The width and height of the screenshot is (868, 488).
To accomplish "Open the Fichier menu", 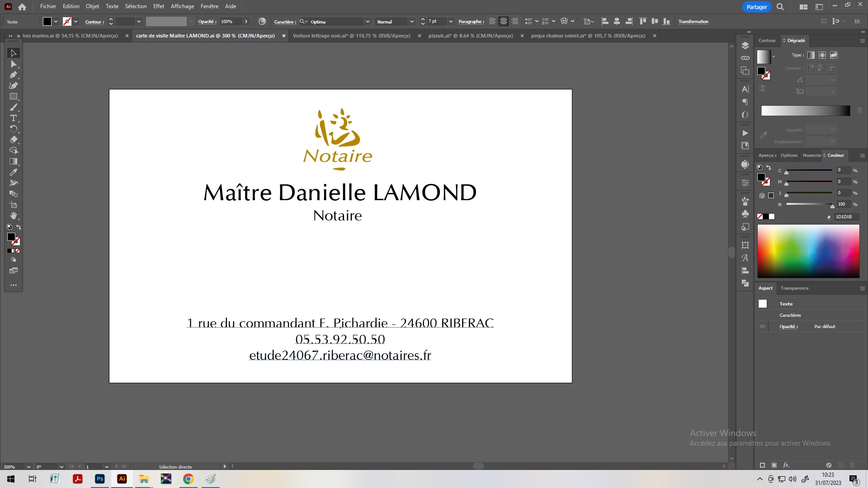I will click(48, 6).
